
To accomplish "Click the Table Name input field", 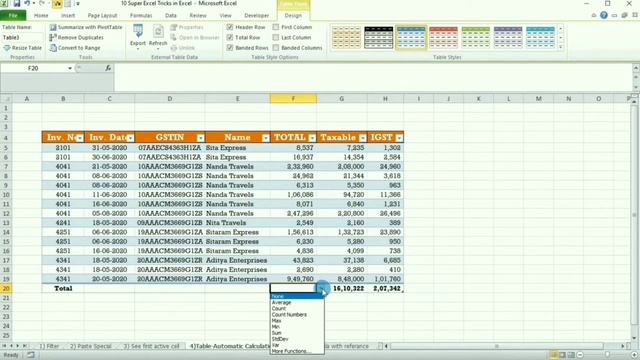I will [x=21, y=38].
